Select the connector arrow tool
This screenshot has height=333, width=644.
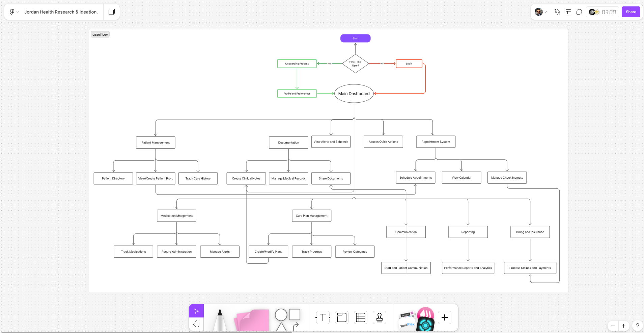(x=296, y=327)
